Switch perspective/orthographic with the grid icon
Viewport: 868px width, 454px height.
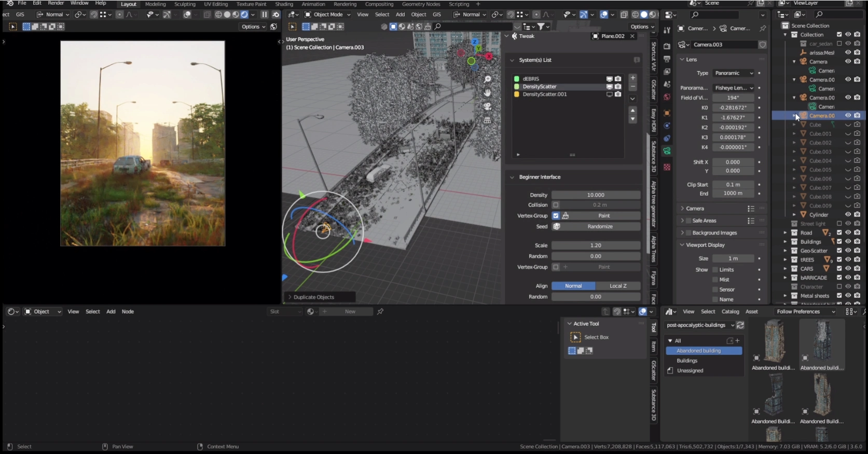pos(487,120)
